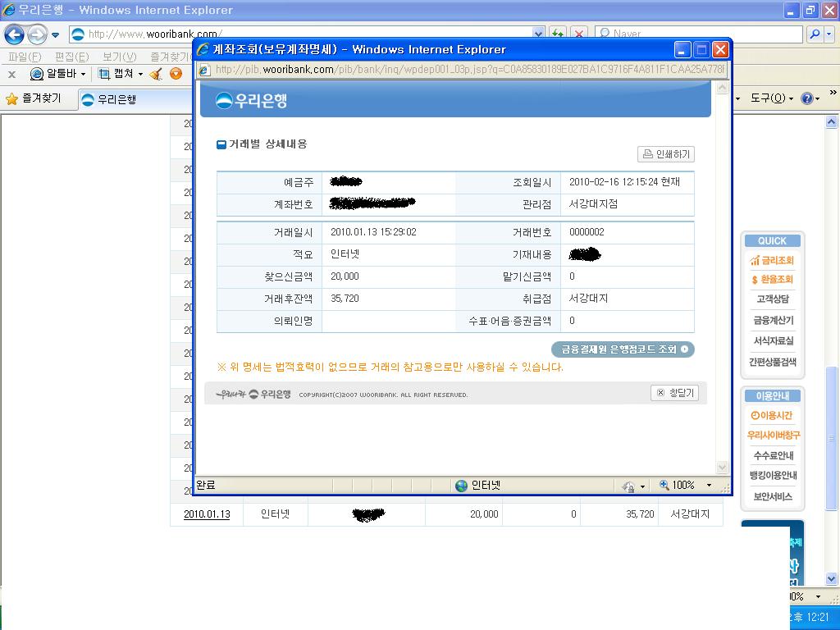
Task: Click the 거래번호 value 0000002
Action: [x=587, y=232]
